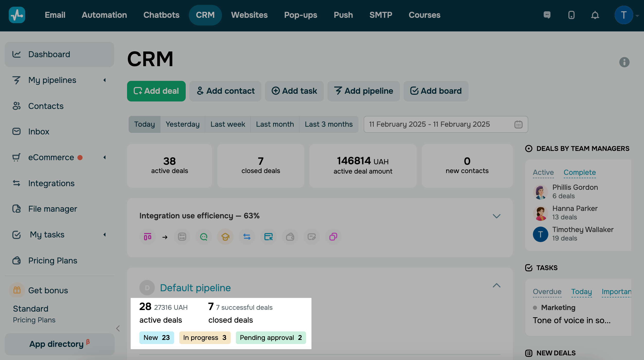644x360 pixels.
Task: Collapse the Default pipeline section
Action: (496, 286)
